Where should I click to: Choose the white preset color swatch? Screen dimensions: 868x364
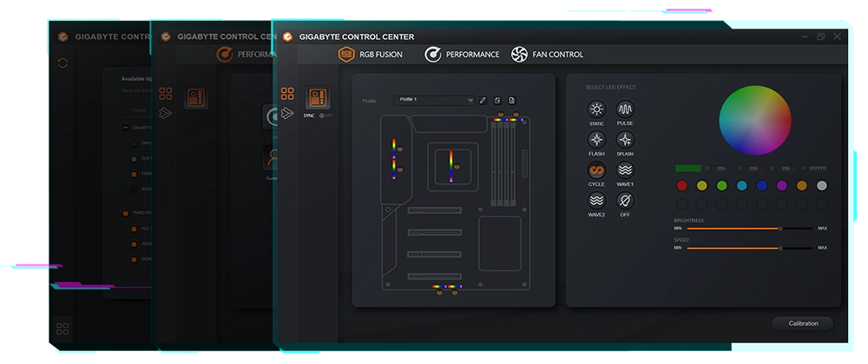[x=822, y=186]
